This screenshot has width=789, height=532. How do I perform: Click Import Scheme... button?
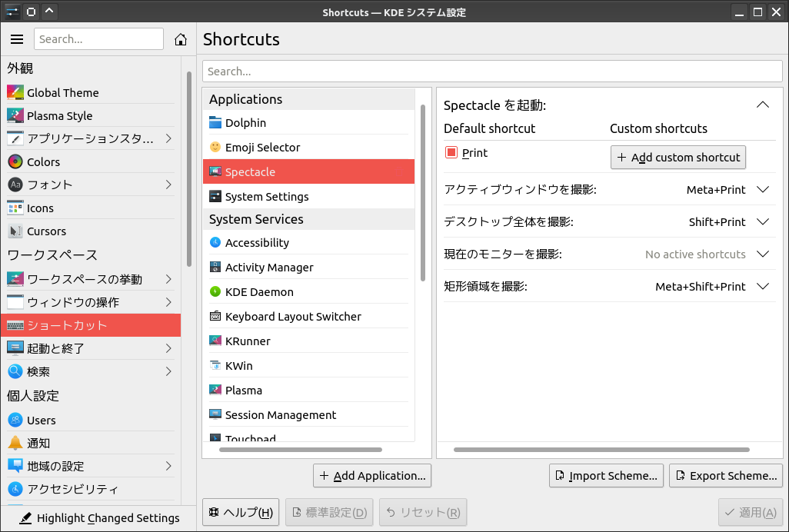(x=606, y=476)
